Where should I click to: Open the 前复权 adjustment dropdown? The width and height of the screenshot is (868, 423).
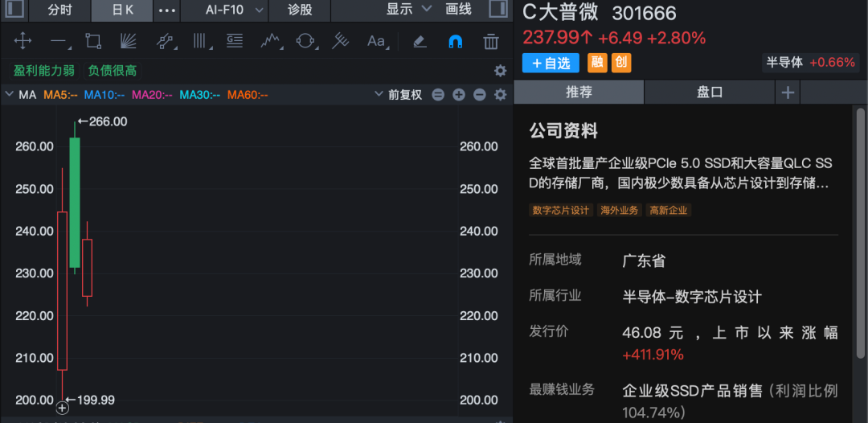tap(399, 95)
